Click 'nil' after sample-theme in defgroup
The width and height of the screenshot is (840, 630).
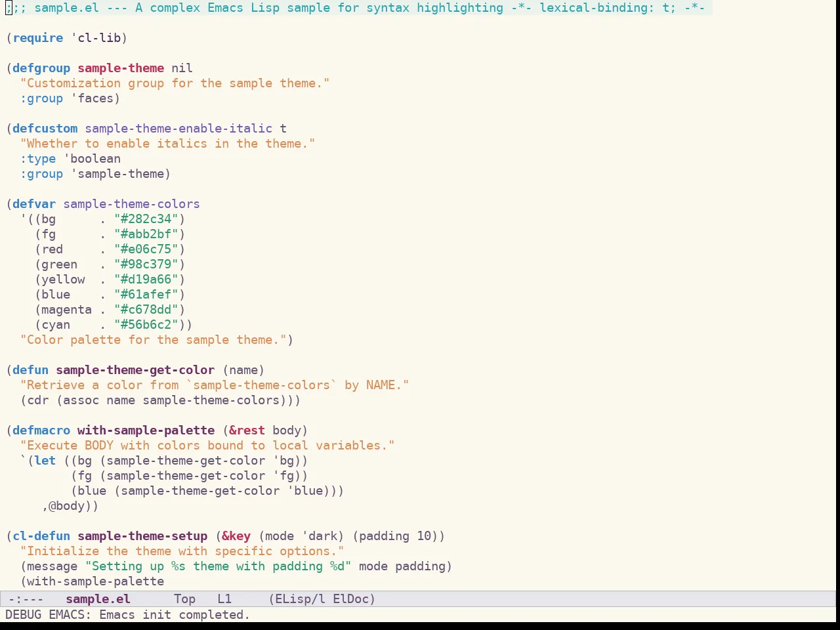[x=182, y=68]
